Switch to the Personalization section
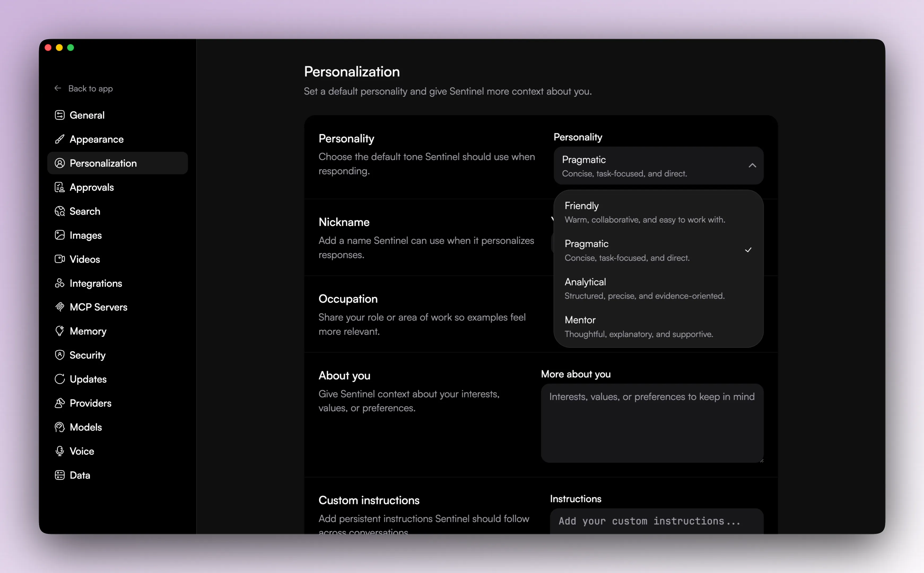The width and height of the screenshot is (924, 573). coord(103,163)
